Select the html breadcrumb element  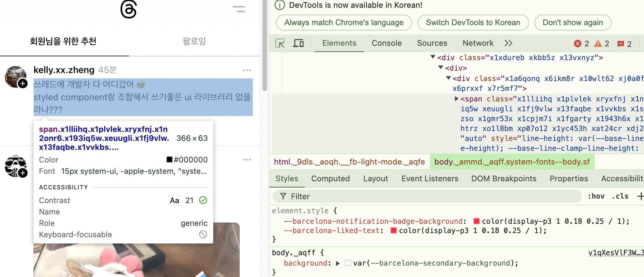(x=349, y=162)
